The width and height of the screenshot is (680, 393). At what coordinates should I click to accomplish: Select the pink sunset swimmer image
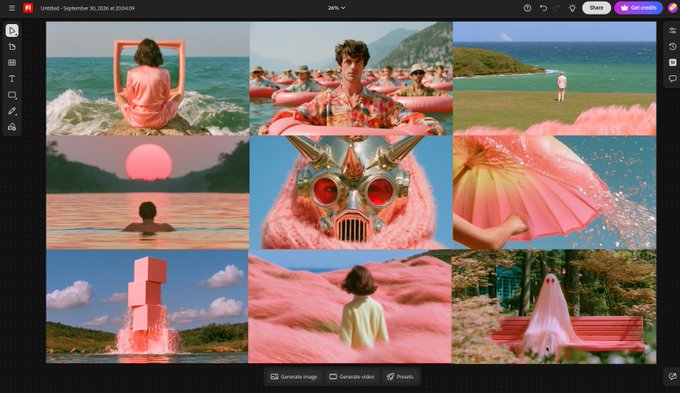point(147,193)
